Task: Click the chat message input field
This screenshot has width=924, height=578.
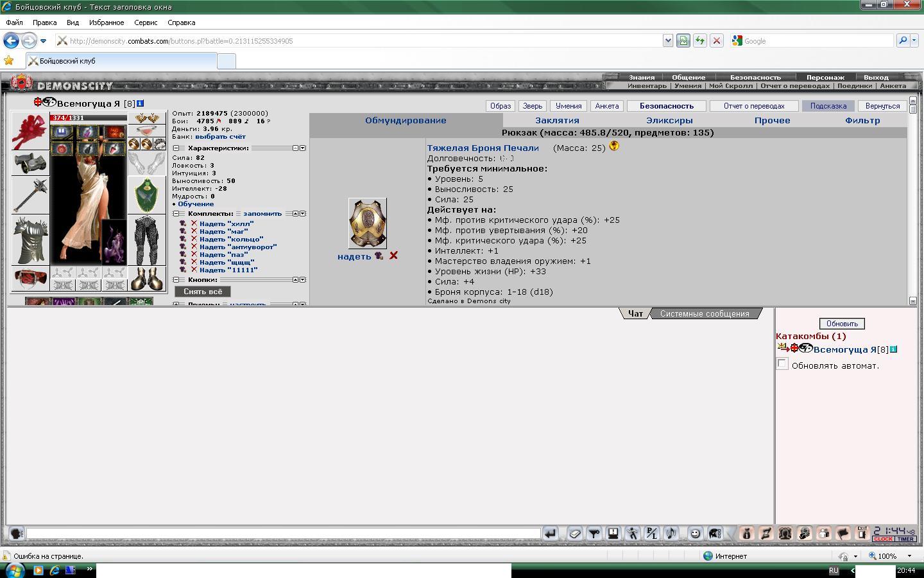Action: tap(284, 534)
